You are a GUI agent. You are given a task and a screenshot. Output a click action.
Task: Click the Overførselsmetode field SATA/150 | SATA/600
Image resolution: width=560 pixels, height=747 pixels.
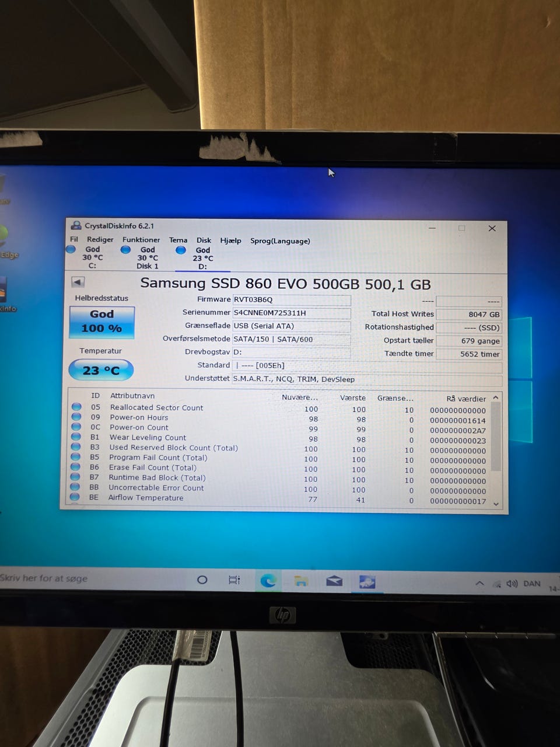(292, 339)
